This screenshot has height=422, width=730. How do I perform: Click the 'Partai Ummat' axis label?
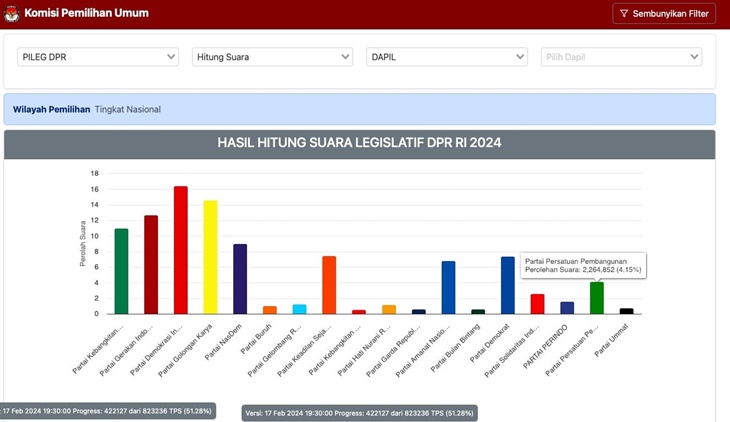[x=612, y=340]
